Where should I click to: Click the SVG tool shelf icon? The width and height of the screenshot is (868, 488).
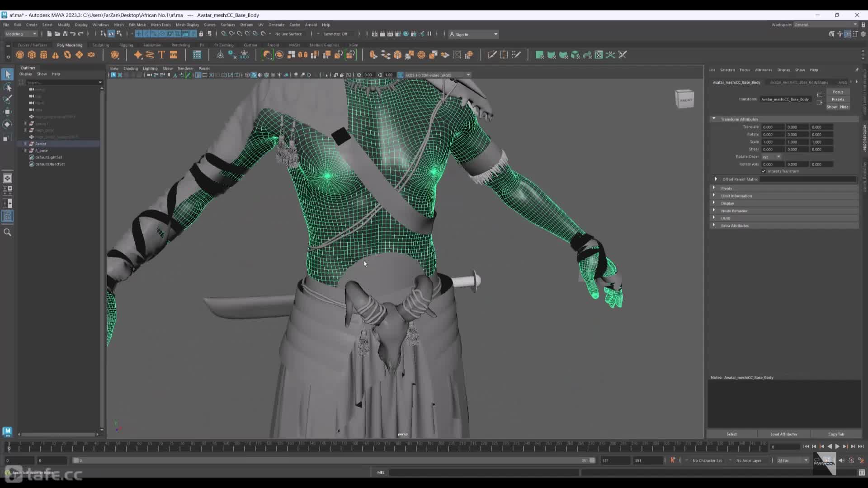pyautogui.click(x=174, y=55)
